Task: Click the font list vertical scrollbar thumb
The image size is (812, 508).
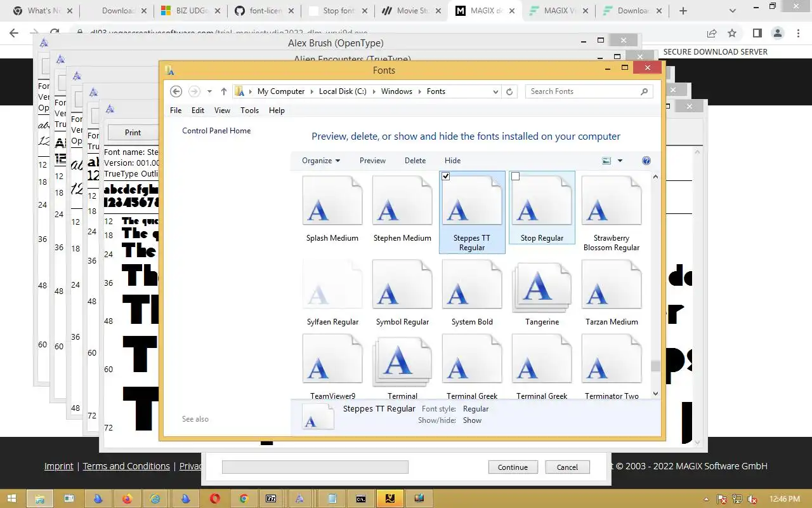Action: (x=655, y=366)
